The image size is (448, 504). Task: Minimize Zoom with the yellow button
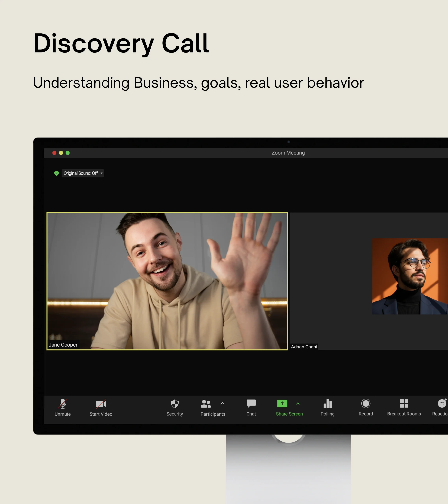(x=61, y=153)
